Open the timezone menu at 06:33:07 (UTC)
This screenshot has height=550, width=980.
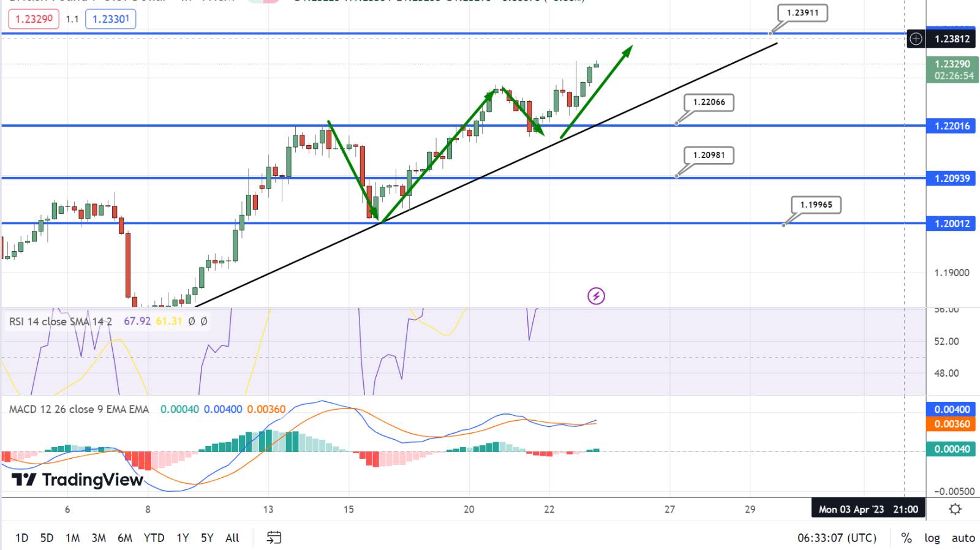(x=836, y=538)
